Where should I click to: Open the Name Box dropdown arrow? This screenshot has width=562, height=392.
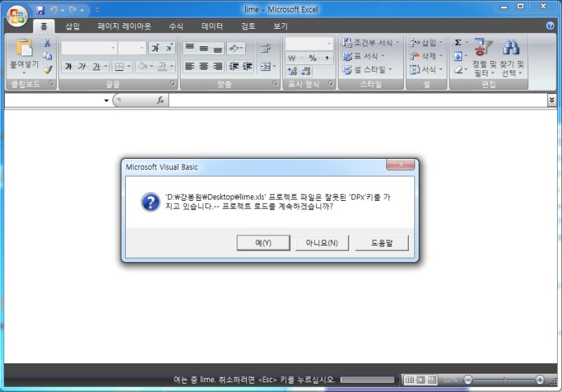coord(106,100)
